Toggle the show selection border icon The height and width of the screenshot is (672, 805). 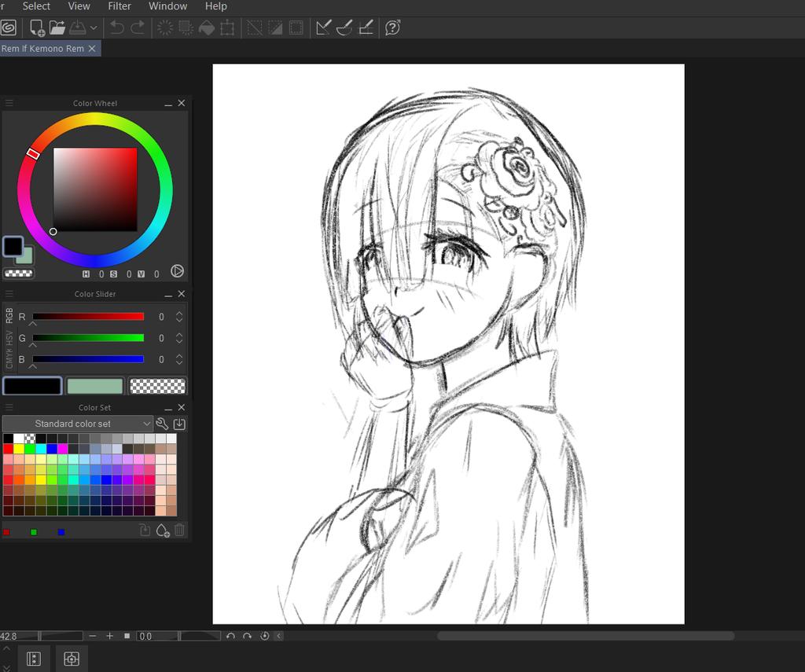(x=296, y=28)
